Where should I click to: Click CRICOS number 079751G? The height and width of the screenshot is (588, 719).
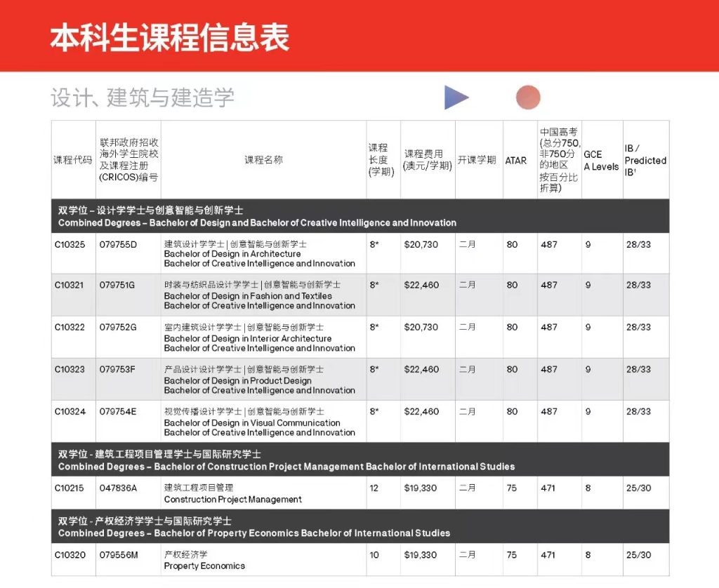(x=118, y=286)
